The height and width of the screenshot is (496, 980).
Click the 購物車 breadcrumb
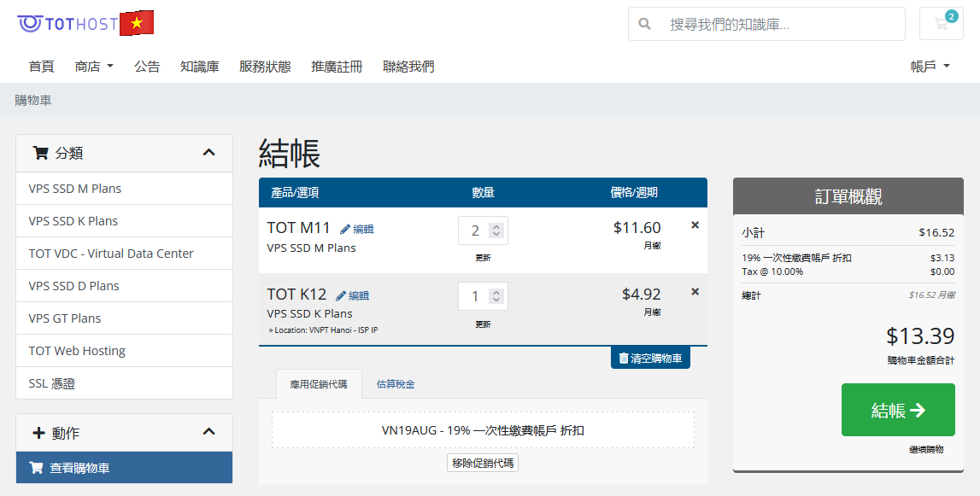pyautogui.click(x=33, y=100)
